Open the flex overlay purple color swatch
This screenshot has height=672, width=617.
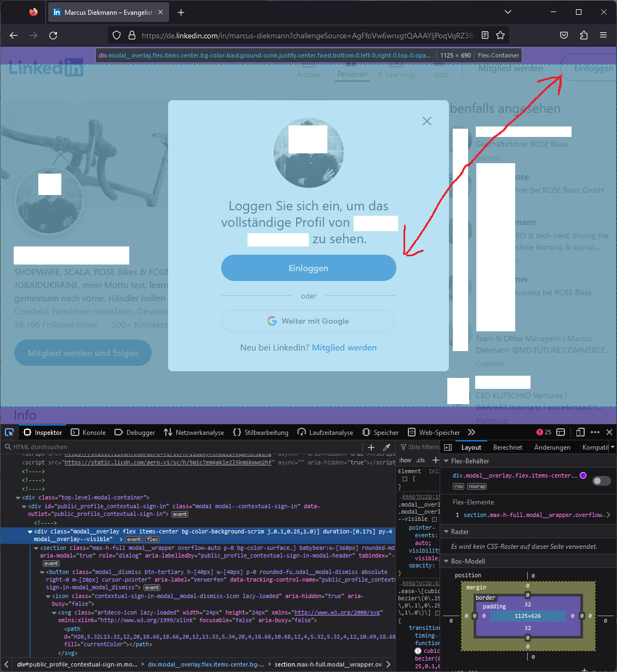click(x=583, y=475)
